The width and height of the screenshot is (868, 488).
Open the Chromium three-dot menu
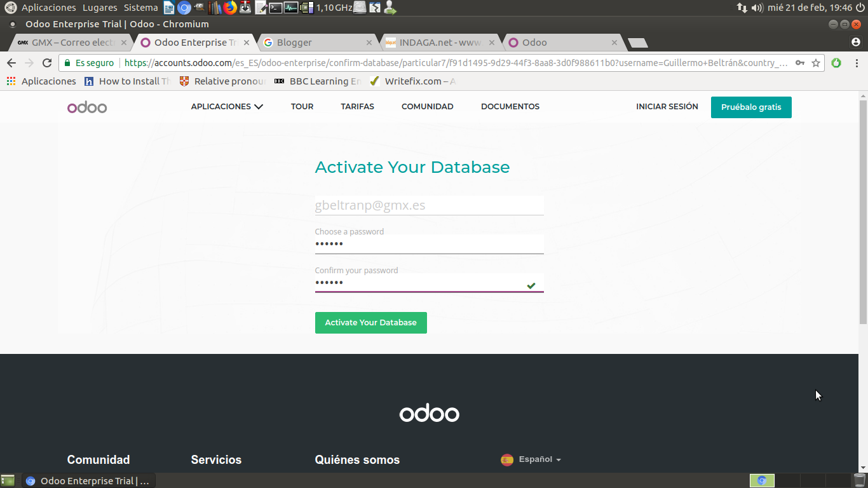(857, 63)
